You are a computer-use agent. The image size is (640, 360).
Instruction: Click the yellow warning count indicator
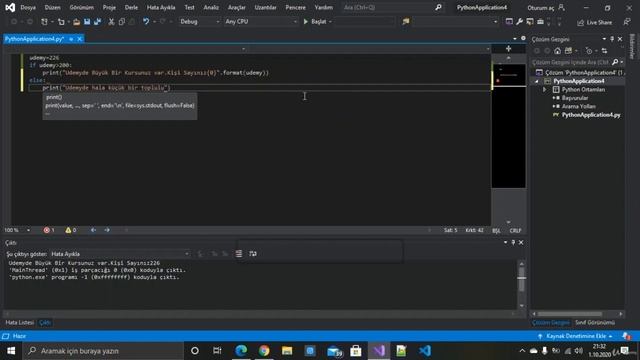click(x=71, y=230)
